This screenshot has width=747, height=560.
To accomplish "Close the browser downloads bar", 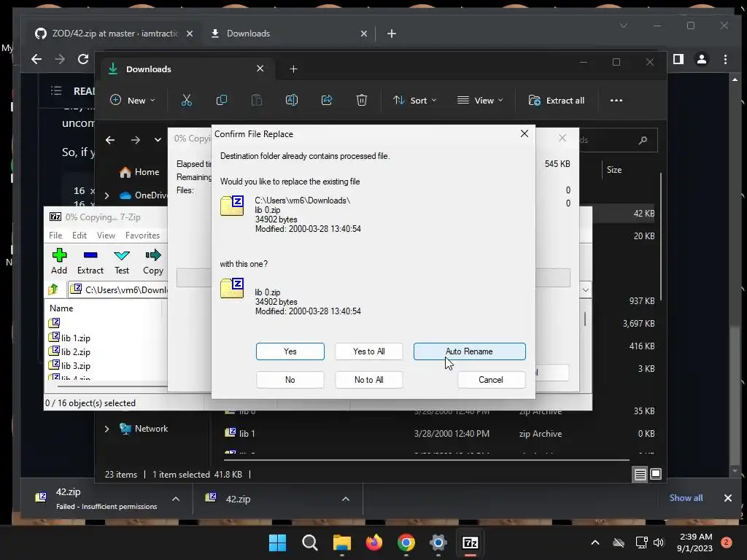I will [727, 497].
